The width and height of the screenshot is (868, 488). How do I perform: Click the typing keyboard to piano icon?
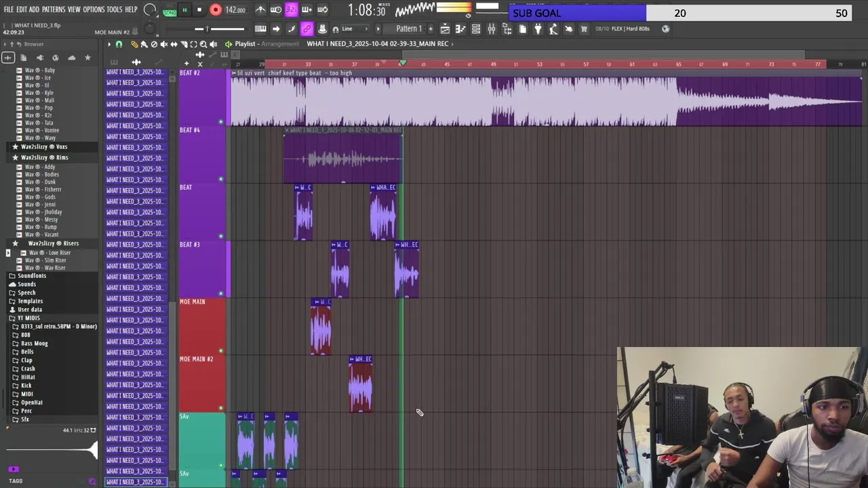click(260, 28)
